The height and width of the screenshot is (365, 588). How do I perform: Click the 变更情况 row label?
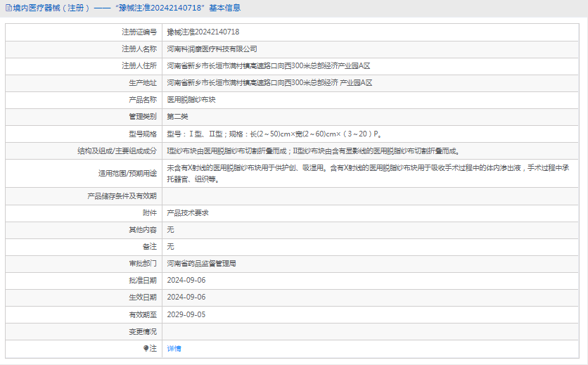pyautogui.click(x=143, y=332)
